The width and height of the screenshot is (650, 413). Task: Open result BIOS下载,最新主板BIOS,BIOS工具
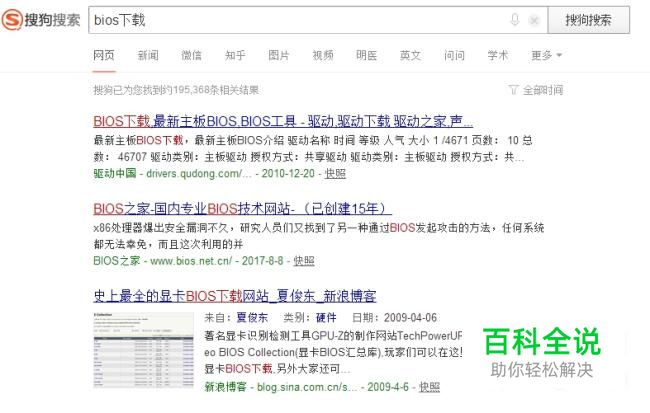click(x=283, y=121)
